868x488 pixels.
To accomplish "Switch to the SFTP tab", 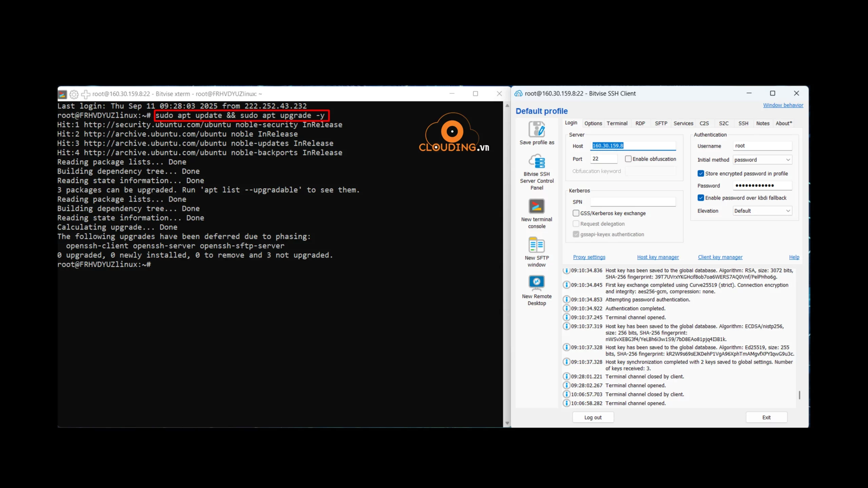I will pyautogui.click(x=661, y=123).
